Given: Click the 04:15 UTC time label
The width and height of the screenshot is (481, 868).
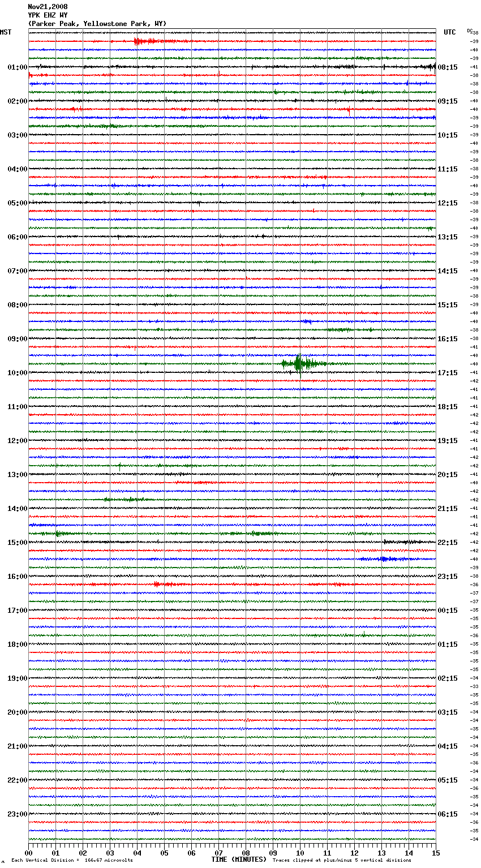Looking at the screenshot, I should pos(448,746).
